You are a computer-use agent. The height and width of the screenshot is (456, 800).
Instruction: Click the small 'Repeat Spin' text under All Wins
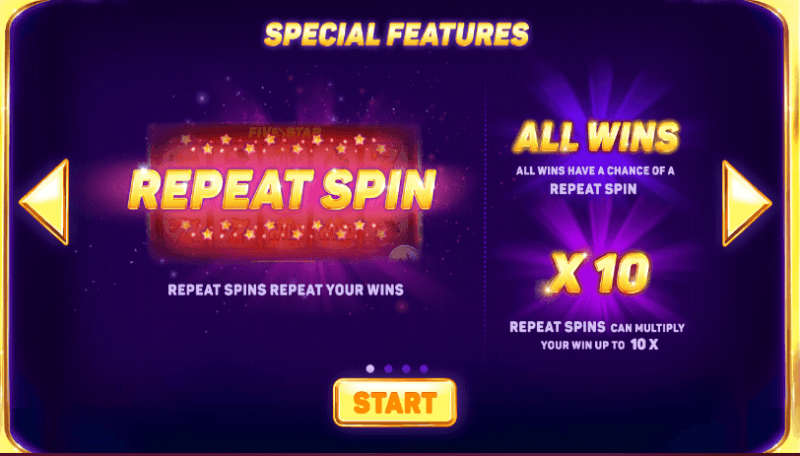coord(593,189)
